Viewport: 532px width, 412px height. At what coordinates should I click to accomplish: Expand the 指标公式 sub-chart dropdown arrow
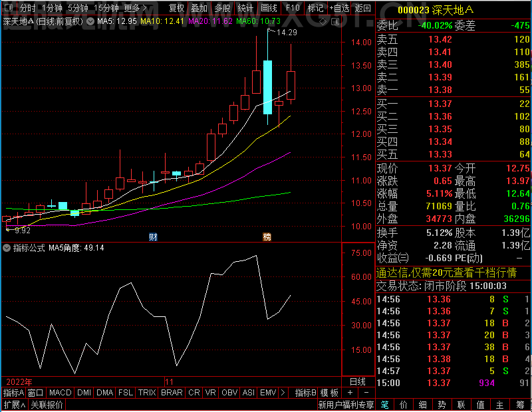(x=7, y=248)
